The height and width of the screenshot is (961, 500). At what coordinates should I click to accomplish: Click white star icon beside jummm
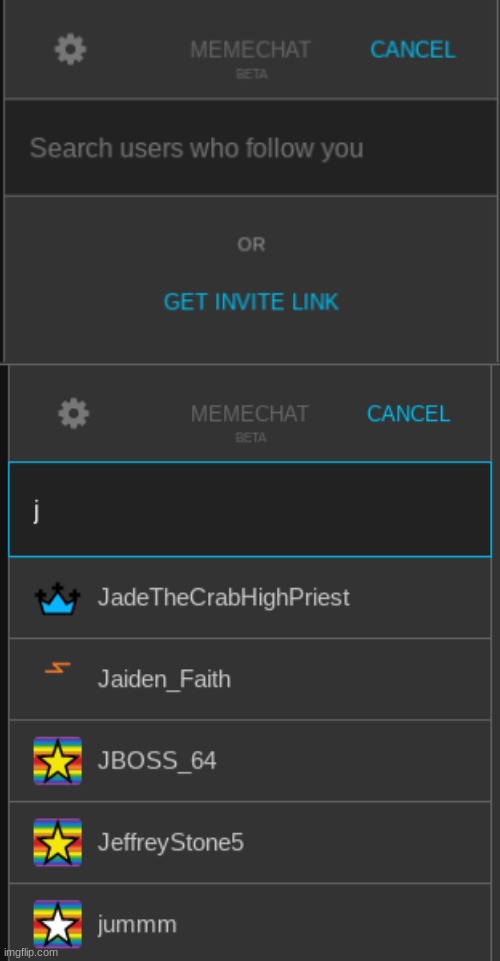[x=58, y=924]
